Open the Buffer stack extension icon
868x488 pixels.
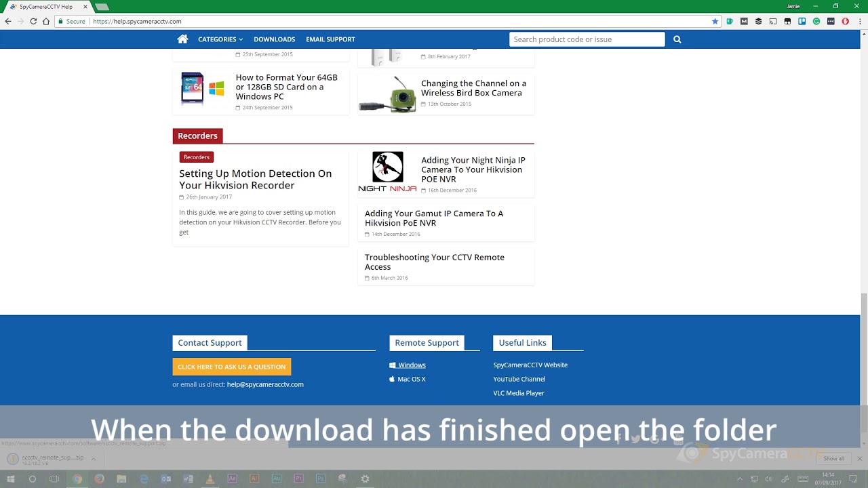click(x=759, y=21)
